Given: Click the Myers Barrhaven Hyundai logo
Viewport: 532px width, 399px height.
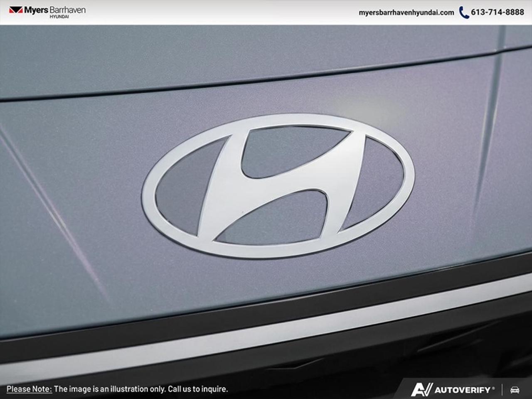Looking at the screenshot, I should pos(47,12).
